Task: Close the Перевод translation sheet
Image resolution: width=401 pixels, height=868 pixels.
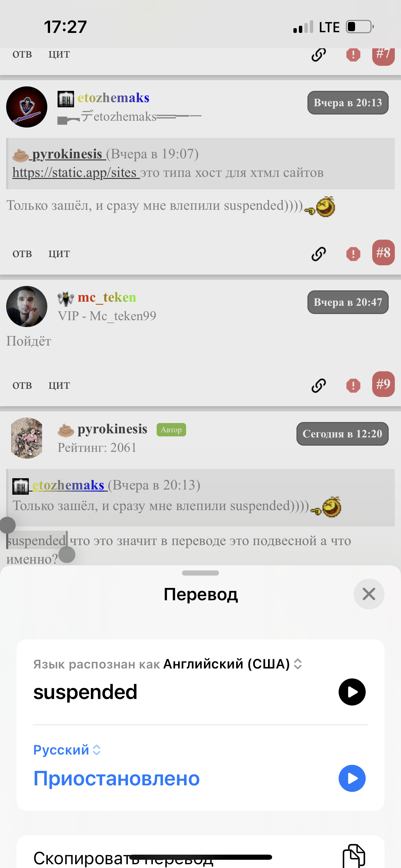Action: point(369,594)
